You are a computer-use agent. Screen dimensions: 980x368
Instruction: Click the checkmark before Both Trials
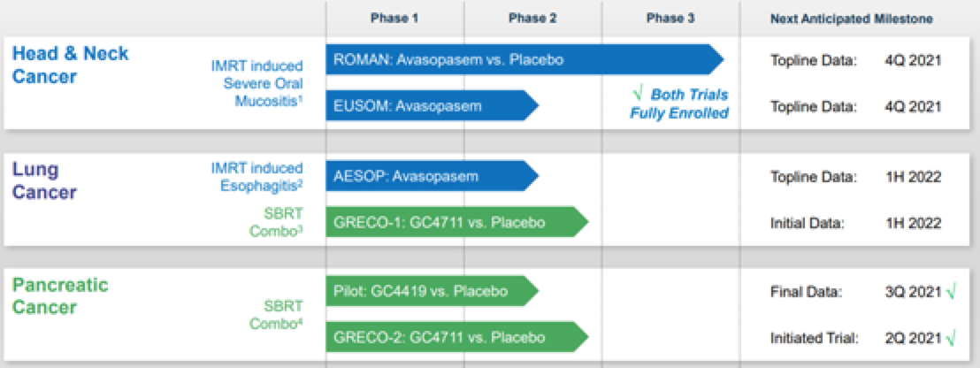coord(638,96)
